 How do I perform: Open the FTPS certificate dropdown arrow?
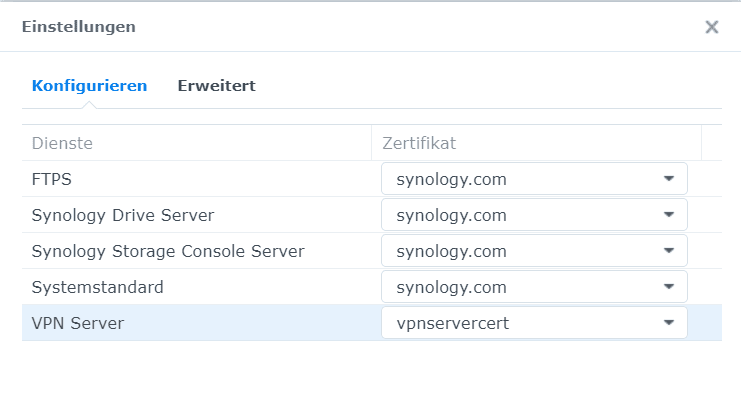point(669,179)
